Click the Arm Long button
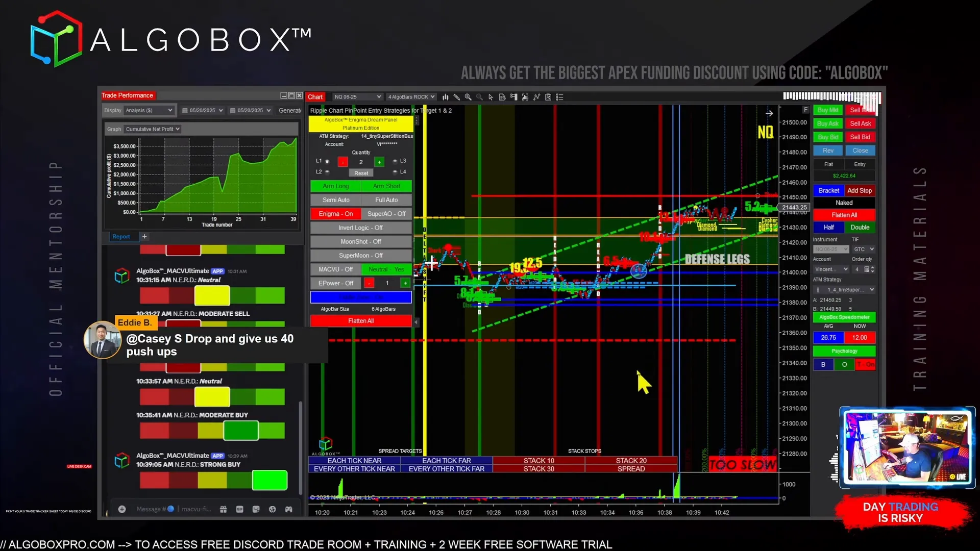The height and width of the screenshot is (551, 980). (335, 186)
